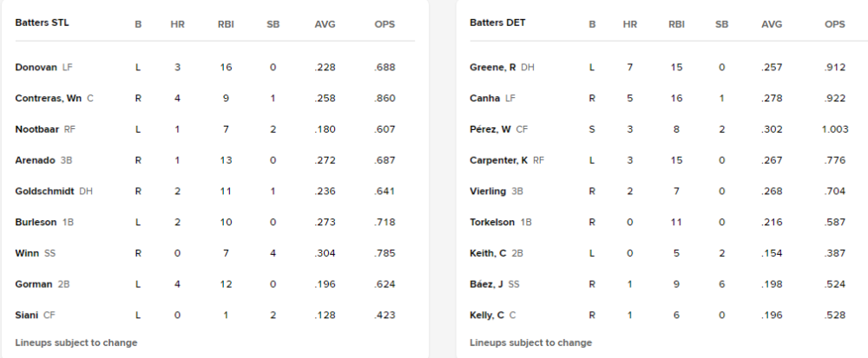Viewport: 868px width, 358px height.
Task: View Burleson's player details
Action: 36,223
